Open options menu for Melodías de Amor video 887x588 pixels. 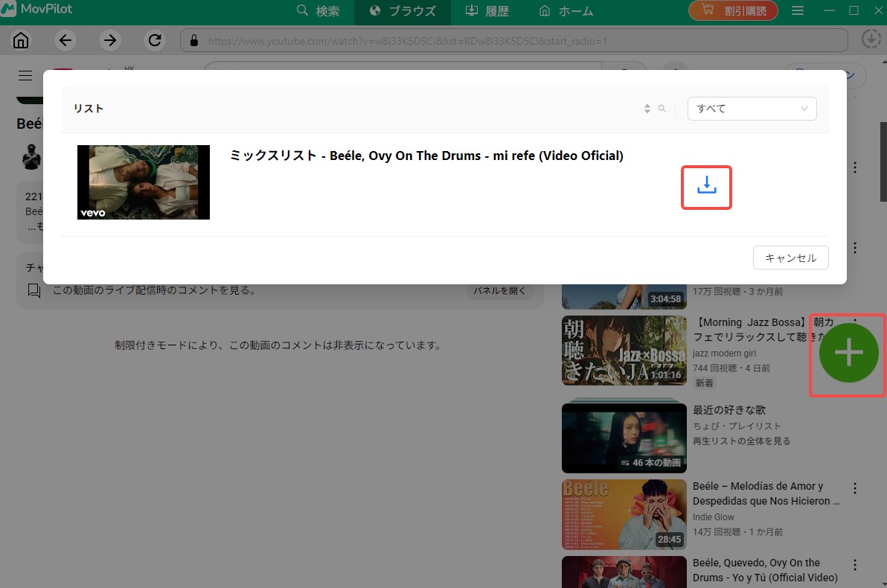[x=855, y=488]
